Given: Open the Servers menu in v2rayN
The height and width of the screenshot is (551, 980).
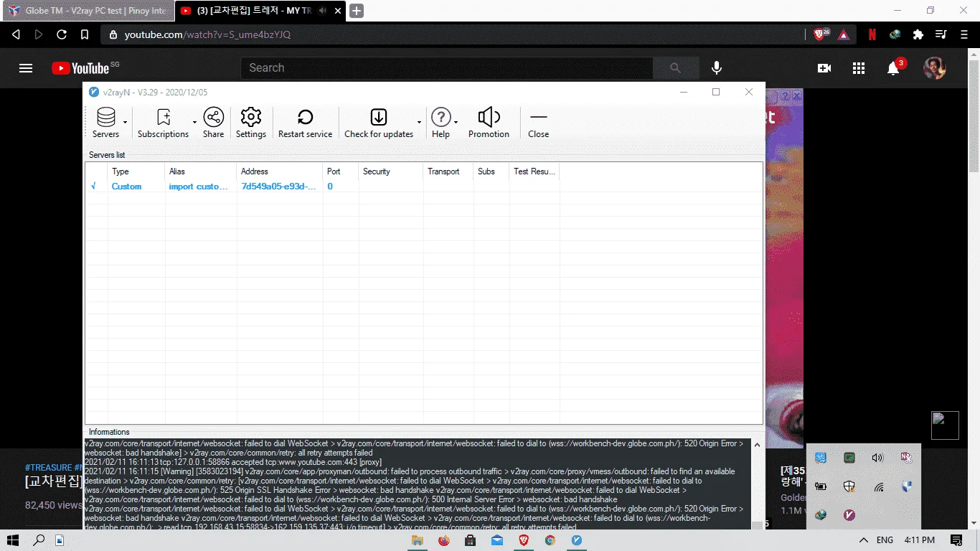Looking at the screenshot, I should pos(106,123).
